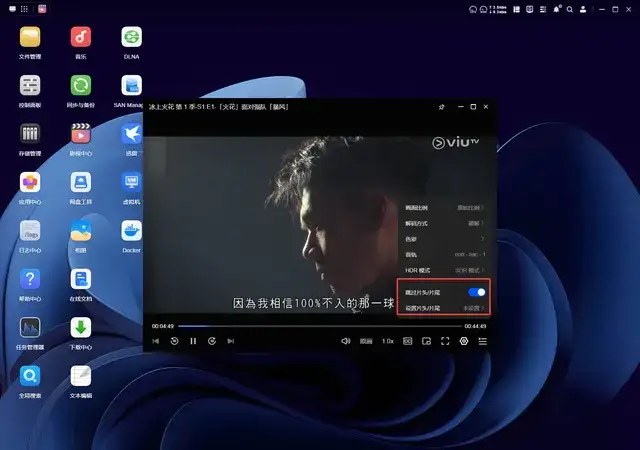The width and height of the screenshot is (640, 450).
Task: Open the 应用中心 app center
Action: click(x=30, y=182)
